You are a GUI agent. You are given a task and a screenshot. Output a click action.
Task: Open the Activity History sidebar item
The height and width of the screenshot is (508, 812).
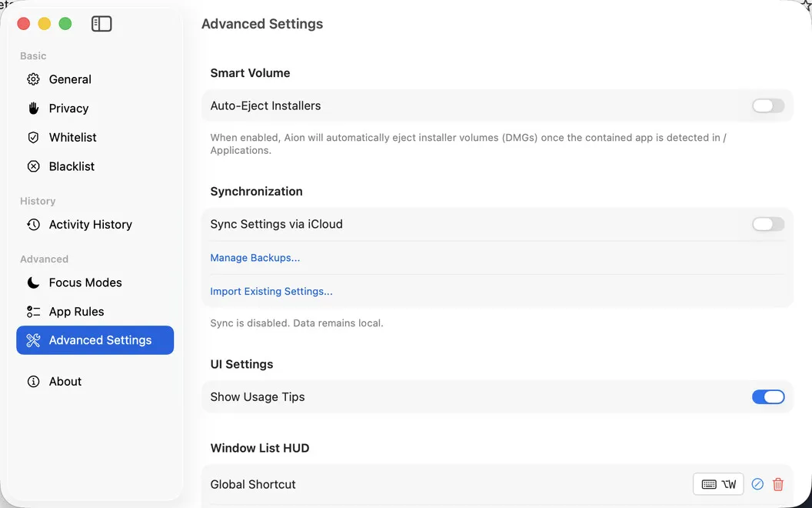(95, 225)
